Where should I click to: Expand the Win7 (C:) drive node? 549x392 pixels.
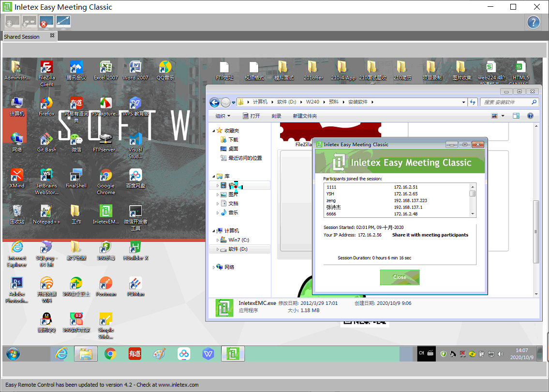coord(218,240)
